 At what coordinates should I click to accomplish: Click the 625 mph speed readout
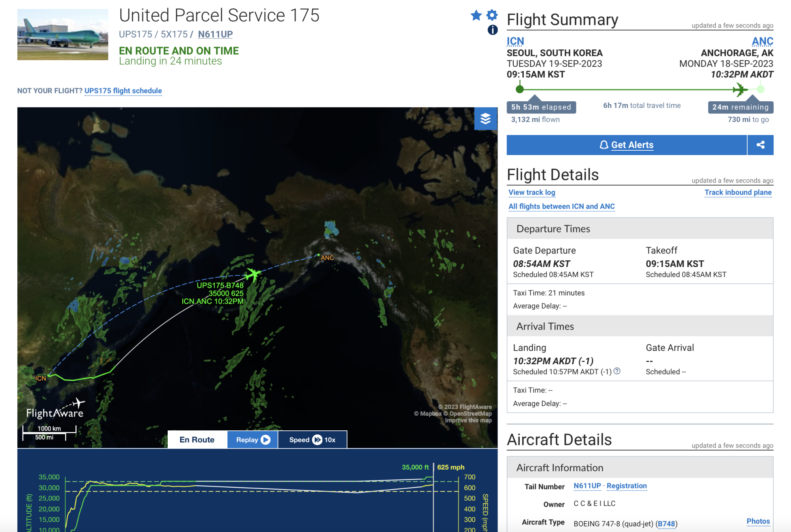point(451,467)
